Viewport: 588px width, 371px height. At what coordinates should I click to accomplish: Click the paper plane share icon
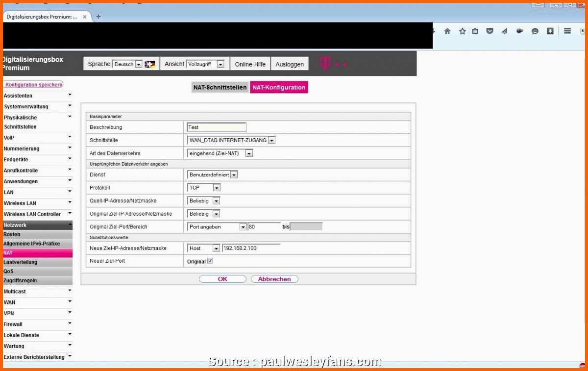(504, 31)
